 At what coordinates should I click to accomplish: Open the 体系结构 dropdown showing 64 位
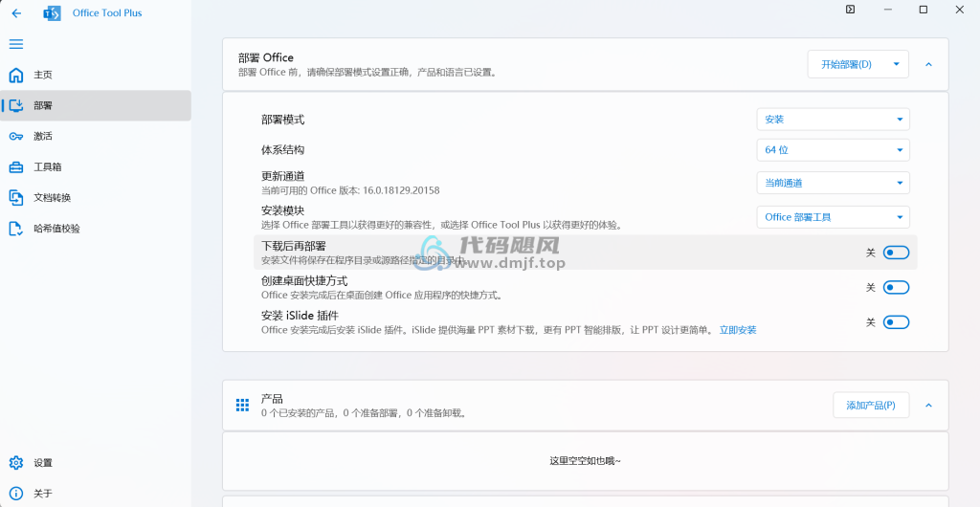[x=834, y=150]
